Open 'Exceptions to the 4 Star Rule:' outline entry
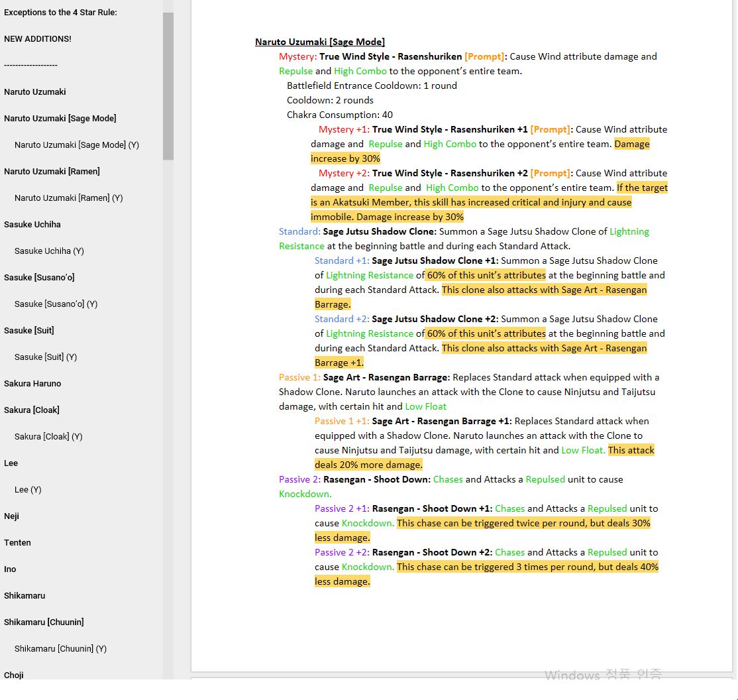 point(60,12)
